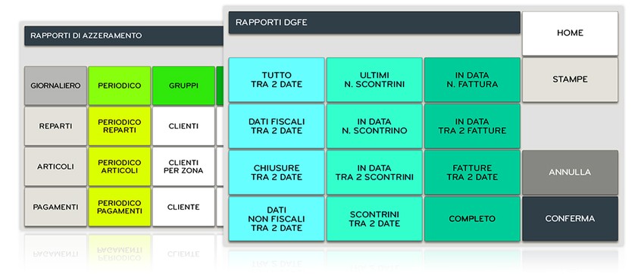Choose IN DATA TRA 2 SCONTRINI
The height and width of the screenshot is (274, 644).
374,173
